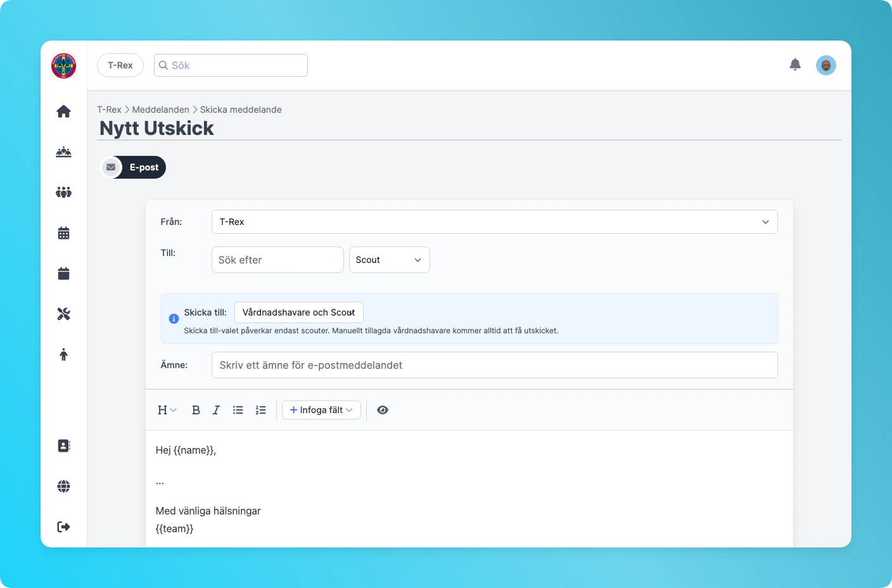The width and height of the screenshot is (892, 588).
Task: Open the address book icon in sidebar
Action: [63, 445]
